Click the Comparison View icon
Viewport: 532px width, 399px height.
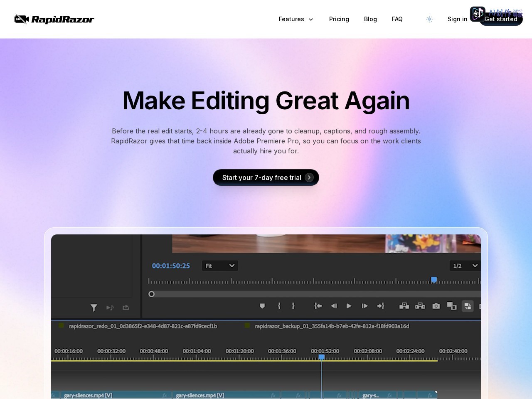pos(452,306)
